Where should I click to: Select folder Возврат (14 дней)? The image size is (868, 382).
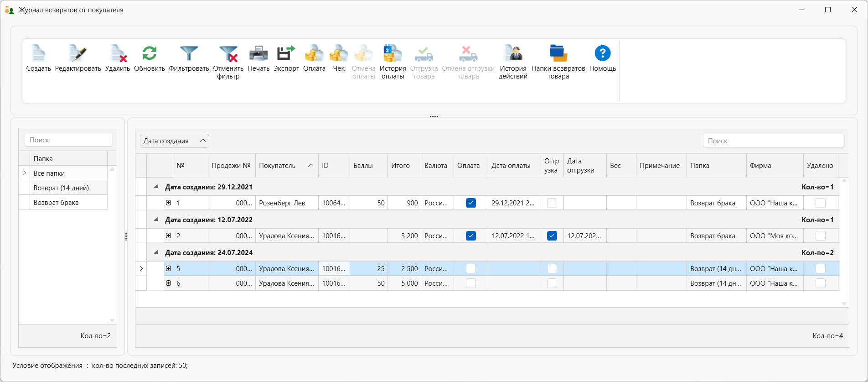pyautogui.click(x=68, y=188)
